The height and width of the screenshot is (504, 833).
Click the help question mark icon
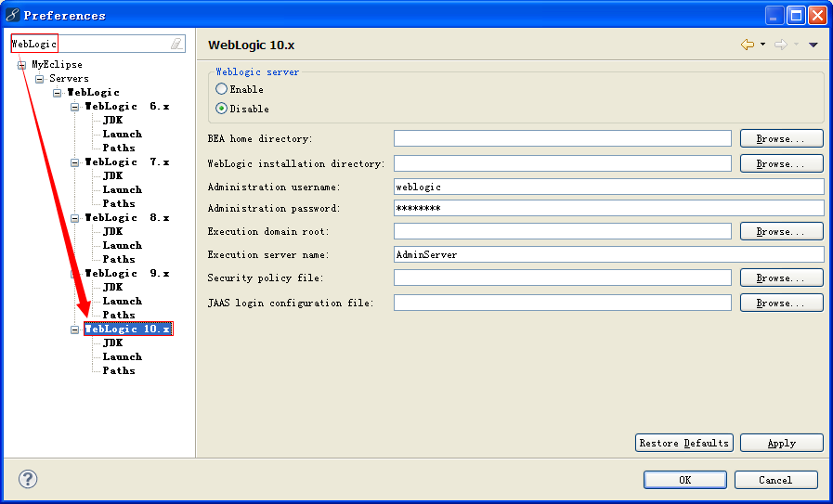[x=28, y=479]
